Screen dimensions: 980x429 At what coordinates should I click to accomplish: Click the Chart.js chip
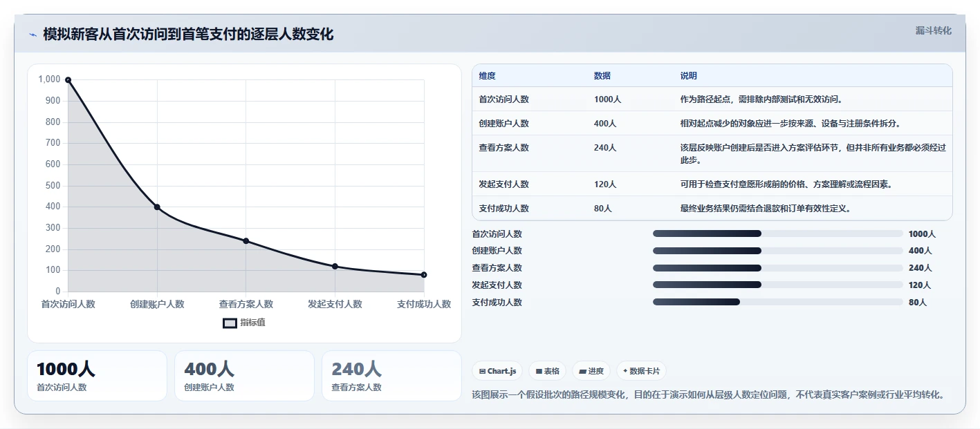pos(497,371)
